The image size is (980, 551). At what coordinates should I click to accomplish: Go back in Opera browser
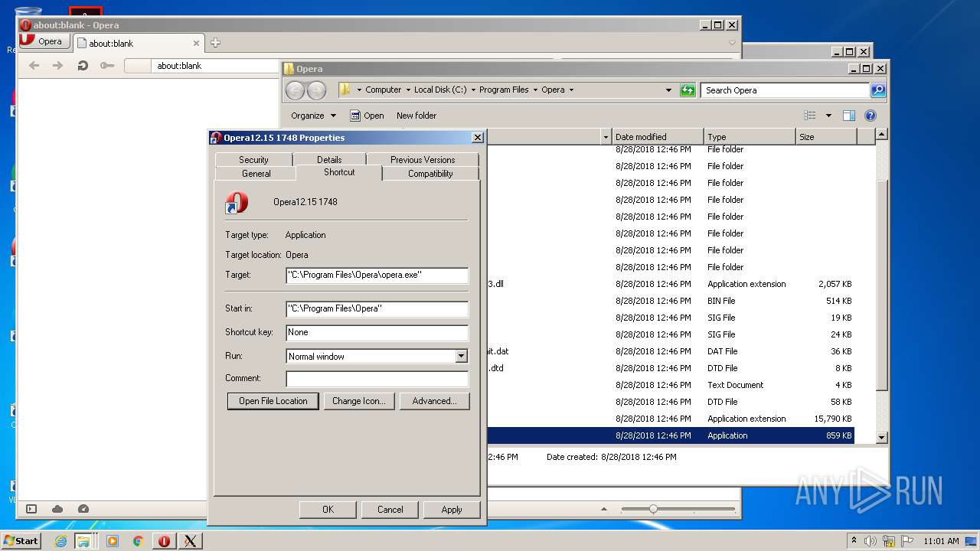coord(34,66)
